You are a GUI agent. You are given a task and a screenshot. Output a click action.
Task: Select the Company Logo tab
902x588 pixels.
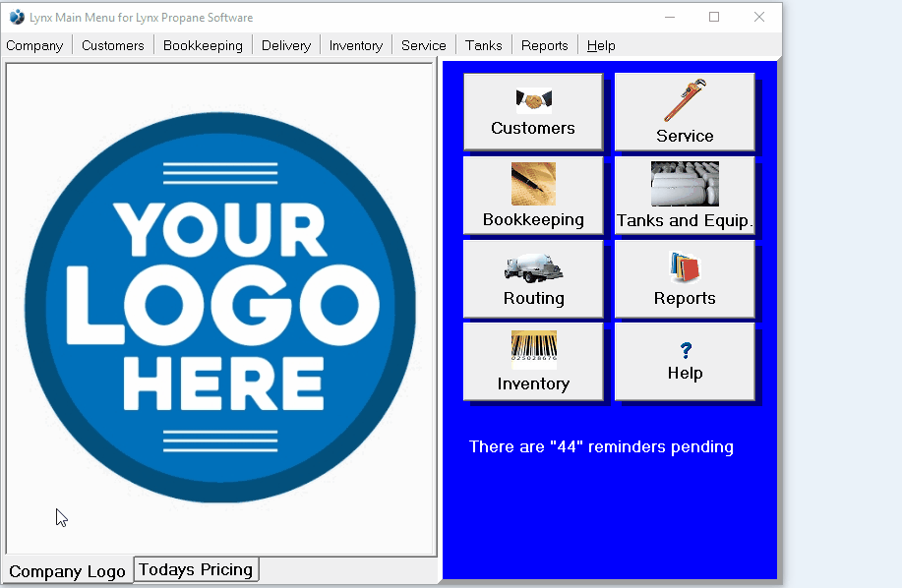[x=68, y=571]
